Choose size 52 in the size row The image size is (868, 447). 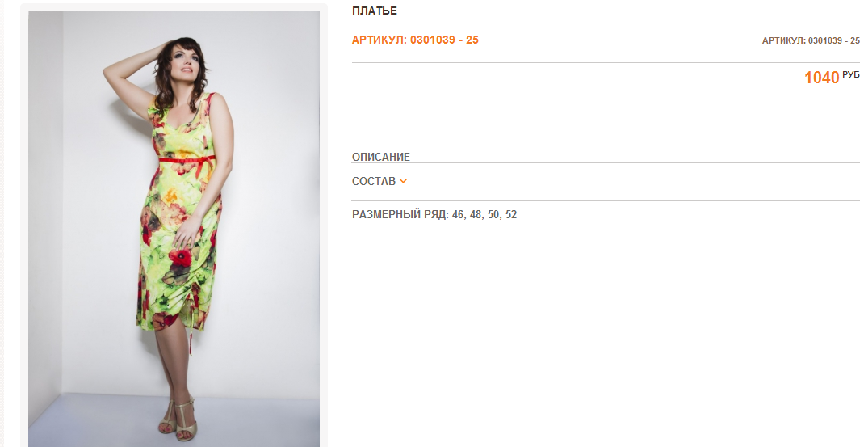511,214
